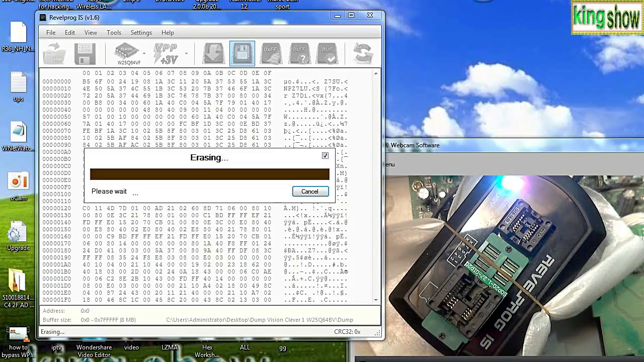Toggle the checkbox in the Erasing dialog
The image size is (644, 362).
(x=325, y=156)
